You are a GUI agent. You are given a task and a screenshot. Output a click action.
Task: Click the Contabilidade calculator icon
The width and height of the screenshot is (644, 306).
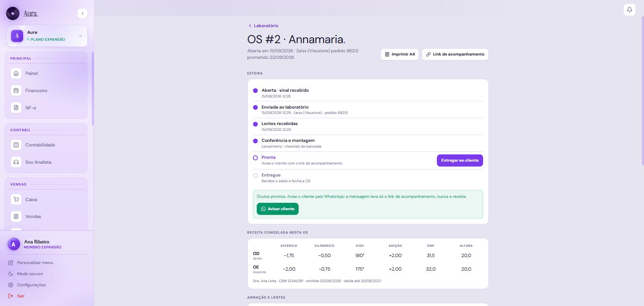click(x=16, y=145)
